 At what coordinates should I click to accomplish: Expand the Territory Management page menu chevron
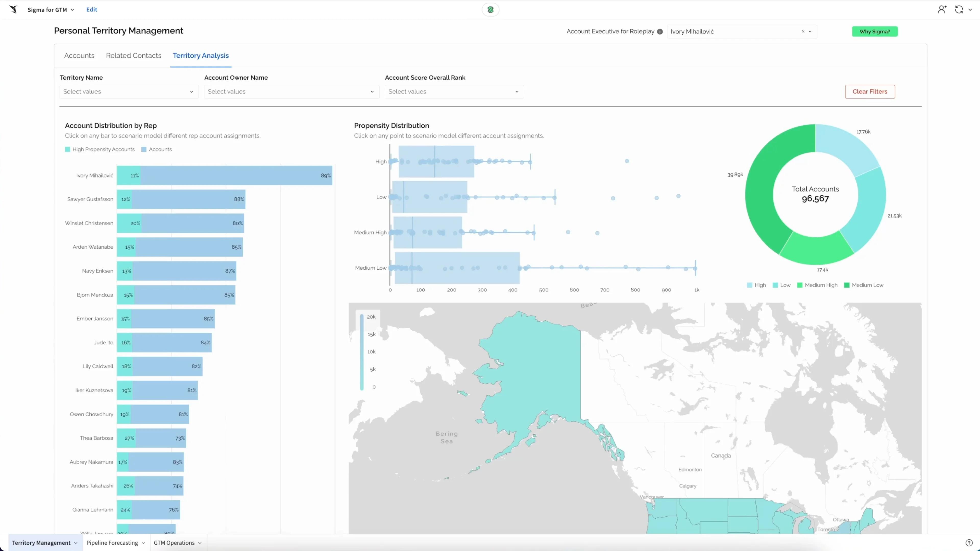pos(76,543)
